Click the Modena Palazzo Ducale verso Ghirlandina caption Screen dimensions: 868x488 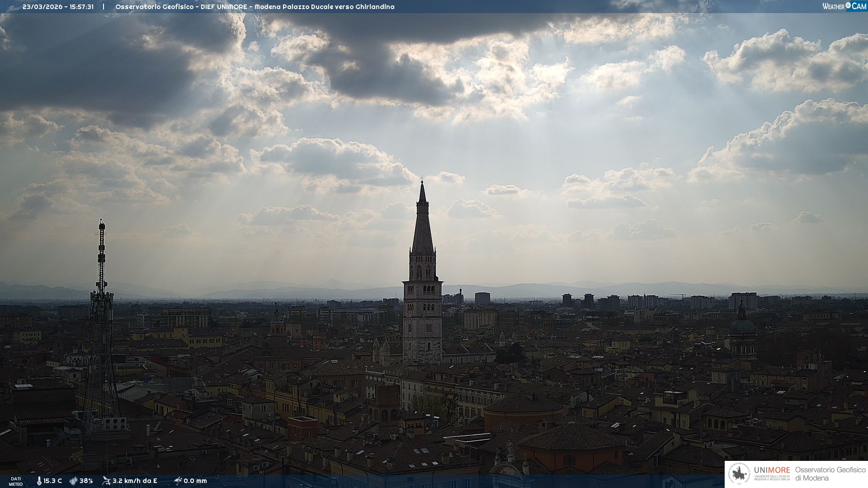click(x=324, y=7)
